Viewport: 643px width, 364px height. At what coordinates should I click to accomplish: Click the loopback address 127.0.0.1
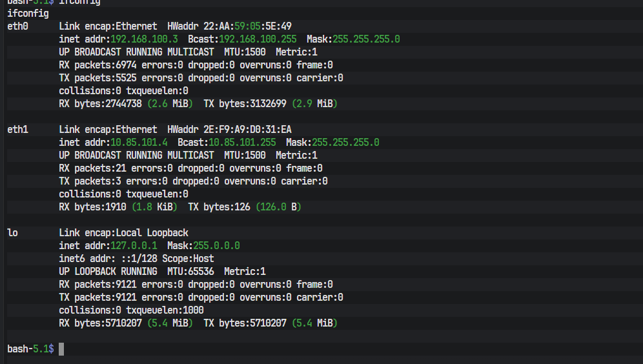coord(134,246)
